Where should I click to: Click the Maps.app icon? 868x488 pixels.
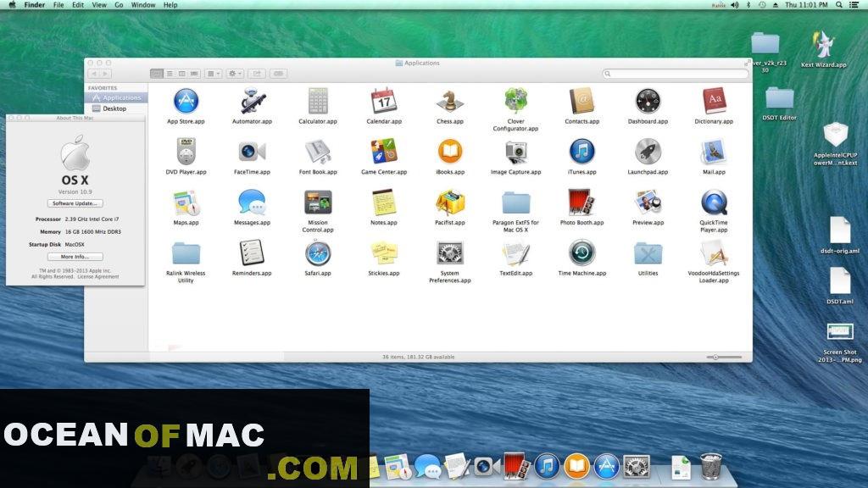(x=186, y=202)
